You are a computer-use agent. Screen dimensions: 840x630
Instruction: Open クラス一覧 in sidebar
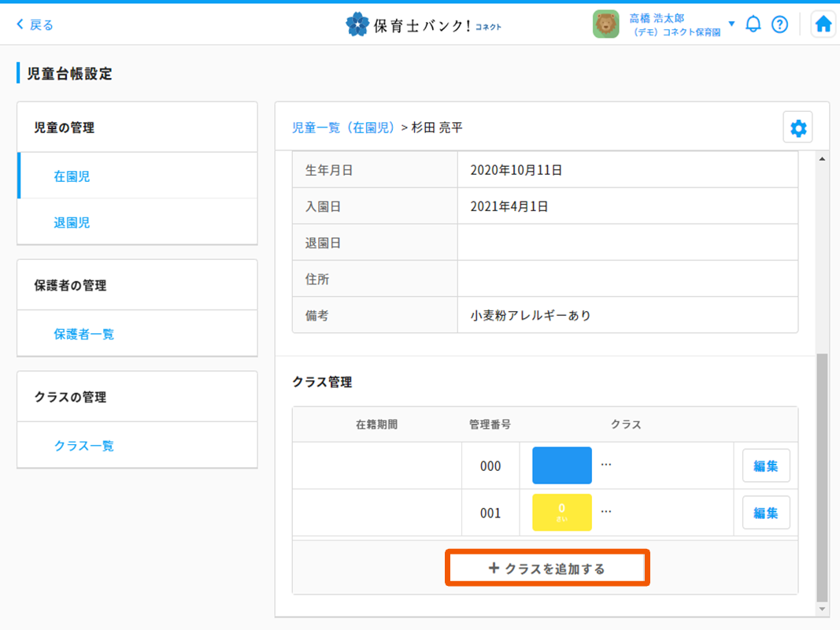click(x=83, y=446)
